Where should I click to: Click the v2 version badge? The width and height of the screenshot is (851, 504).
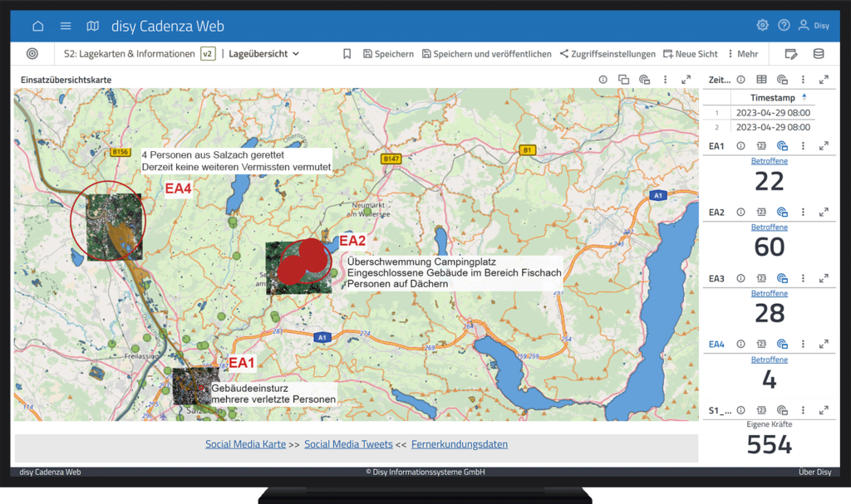[208, 54]
